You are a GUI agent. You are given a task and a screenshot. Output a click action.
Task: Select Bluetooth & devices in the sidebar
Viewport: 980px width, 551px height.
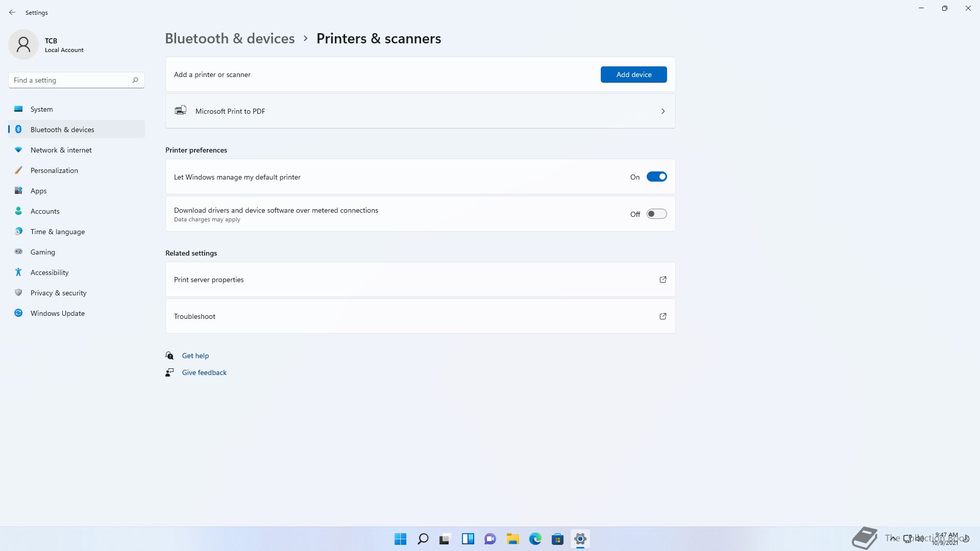(77, 130)
